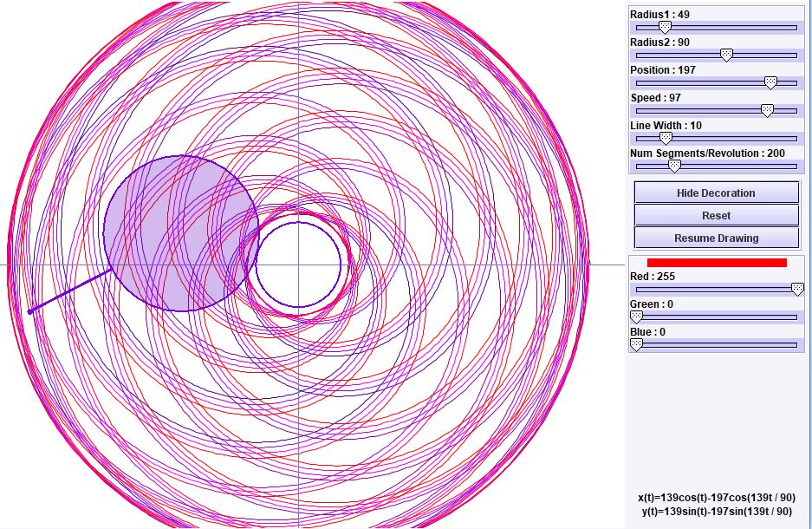Click the 'Line Width : 10' label
The image size is (812, 529).
coord(666,126)
